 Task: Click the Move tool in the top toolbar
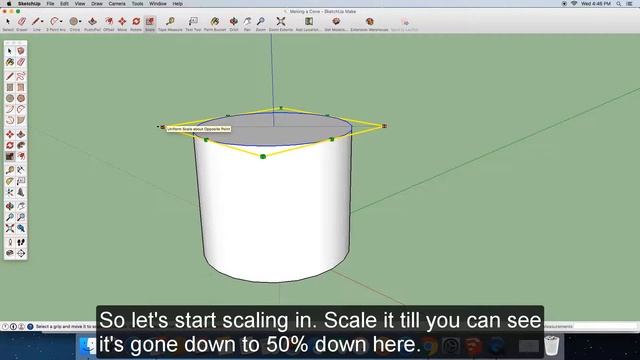122,23
